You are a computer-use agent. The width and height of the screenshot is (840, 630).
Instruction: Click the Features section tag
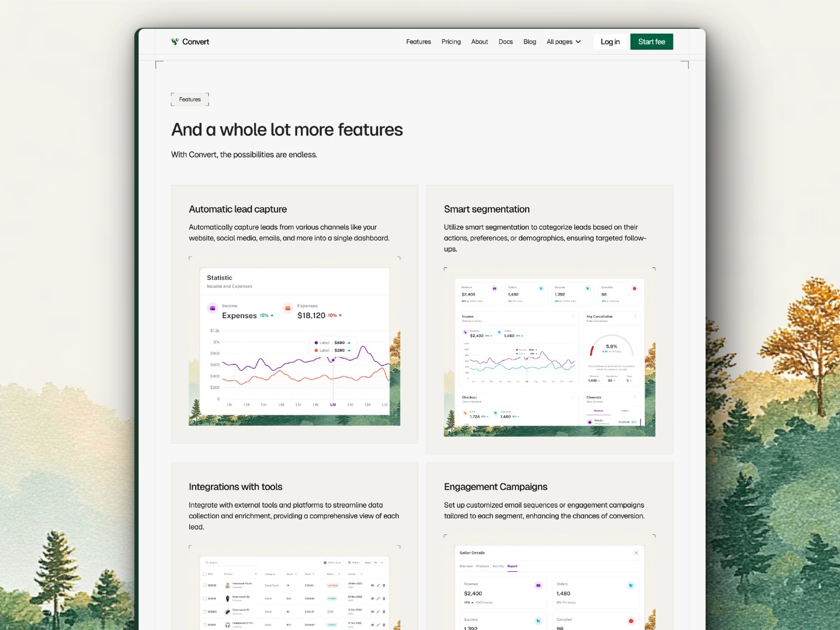190,99
